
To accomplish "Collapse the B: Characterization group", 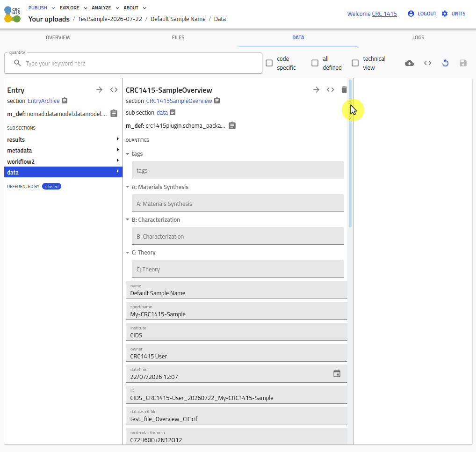I will tap(128, 219).
